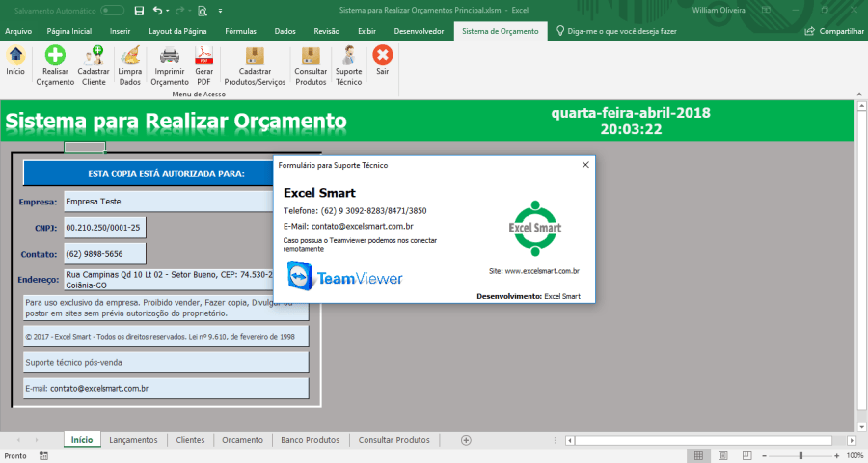Image resolution: width=868 pixels, height=463 pixels.
Task: Open the Revisão ribbon tab
Action: coord(327,31)
